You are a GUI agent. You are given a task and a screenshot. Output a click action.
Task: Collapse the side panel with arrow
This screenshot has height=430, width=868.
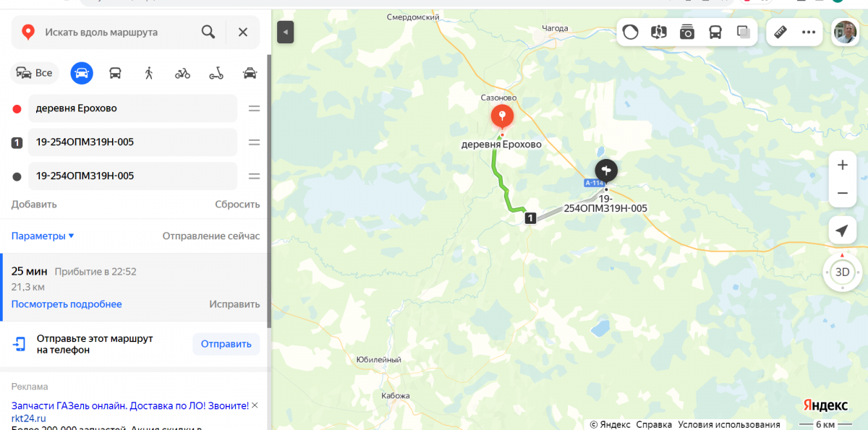coord(286,32)
